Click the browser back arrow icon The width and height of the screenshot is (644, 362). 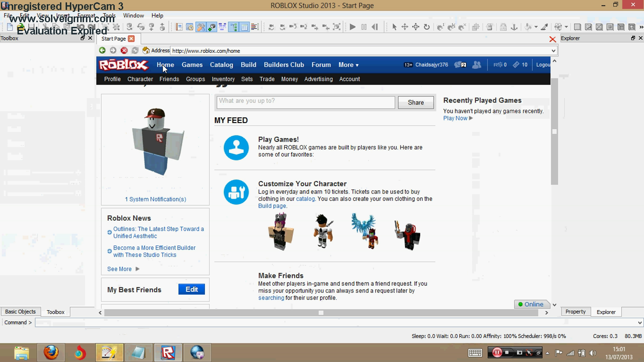102,50
